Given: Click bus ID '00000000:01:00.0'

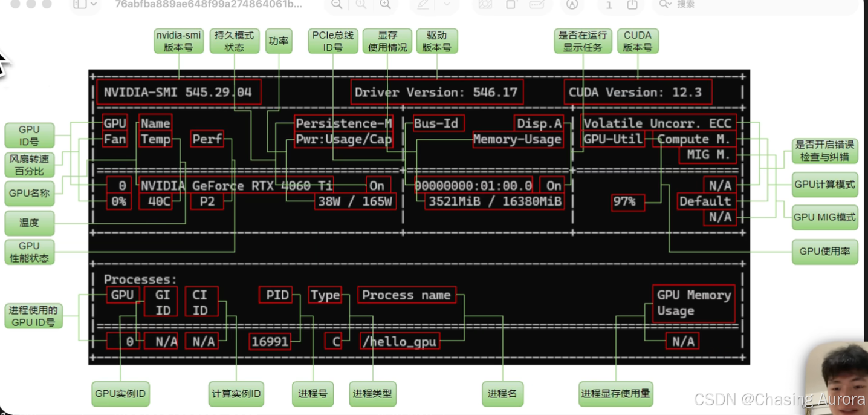Looking at the screenshot, I should [473, 185].
